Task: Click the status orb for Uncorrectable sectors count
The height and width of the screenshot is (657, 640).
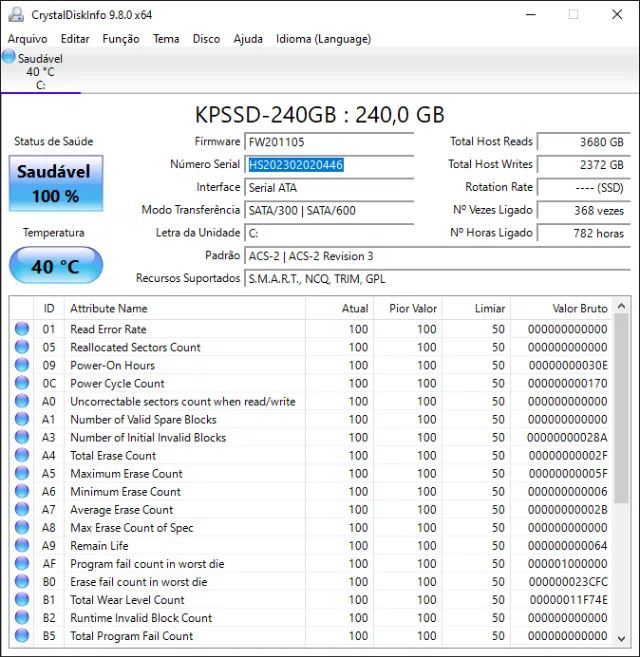Action: point(22,401)
